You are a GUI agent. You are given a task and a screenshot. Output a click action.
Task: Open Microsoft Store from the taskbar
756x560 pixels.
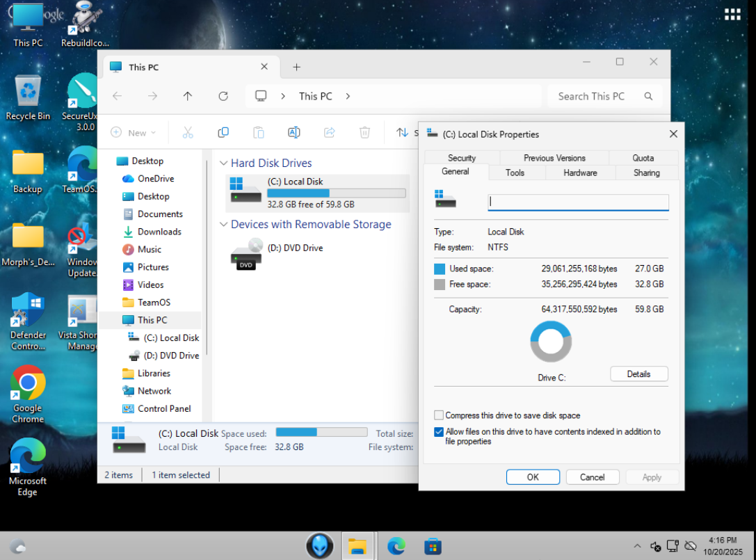(433, 546)
